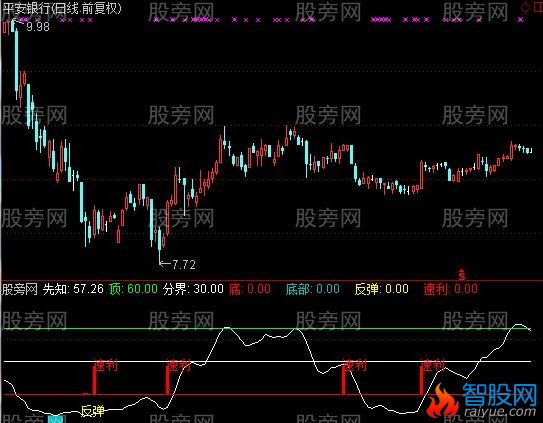Click the 先知: 57.26 indicator value
Viewport: 543px width, 423px height.
click(73, 289)
